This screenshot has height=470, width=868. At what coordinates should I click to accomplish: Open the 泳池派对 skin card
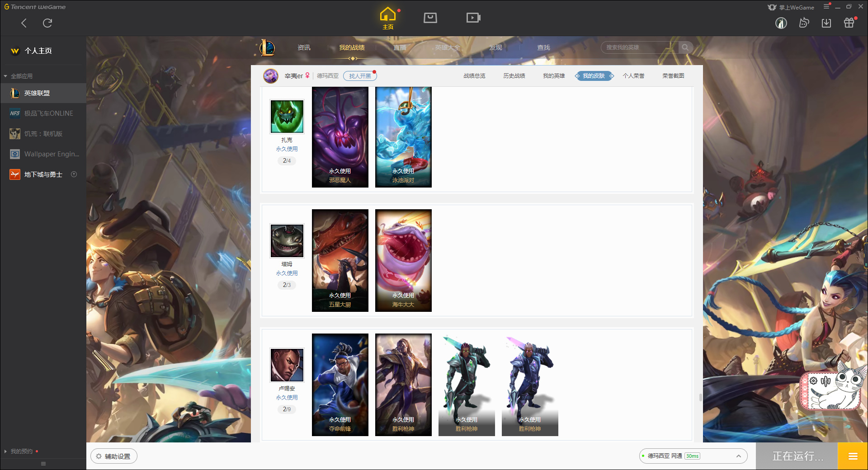(403, 137)
